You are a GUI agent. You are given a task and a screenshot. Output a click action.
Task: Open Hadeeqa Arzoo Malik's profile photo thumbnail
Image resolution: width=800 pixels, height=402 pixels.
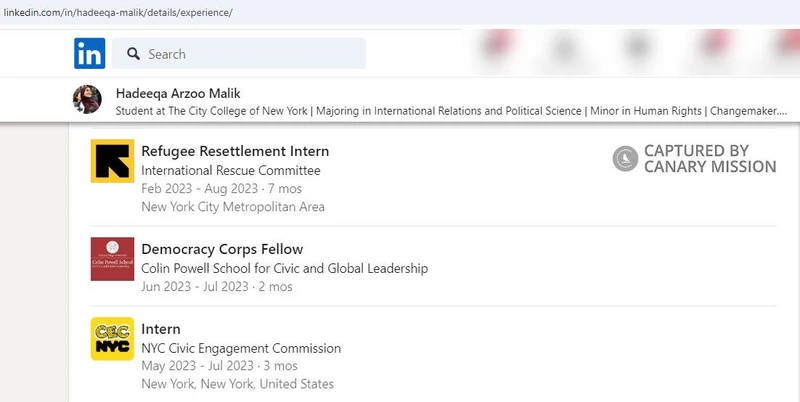click(87, 99)
